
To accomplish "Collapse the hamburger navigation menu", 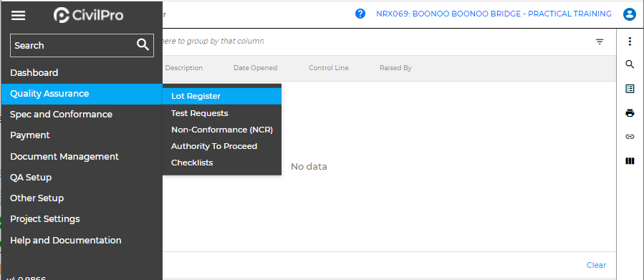I will 18,16.
